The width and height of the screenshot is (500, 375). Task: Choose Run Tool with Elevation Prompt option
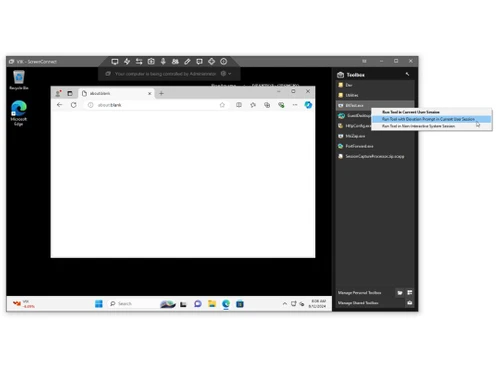point(432,119)
